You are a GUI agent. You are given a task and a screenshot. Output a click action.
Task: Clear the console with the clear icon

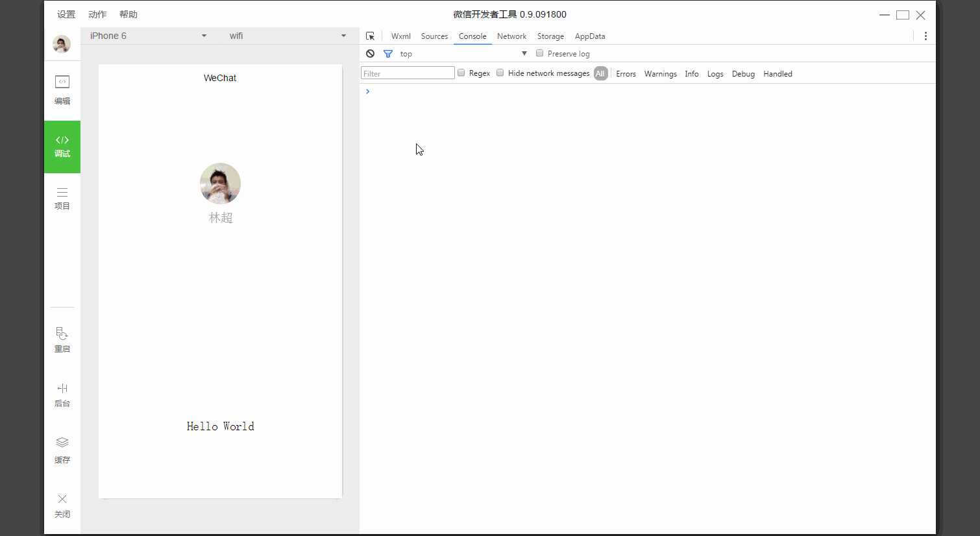tap(370, 54)
